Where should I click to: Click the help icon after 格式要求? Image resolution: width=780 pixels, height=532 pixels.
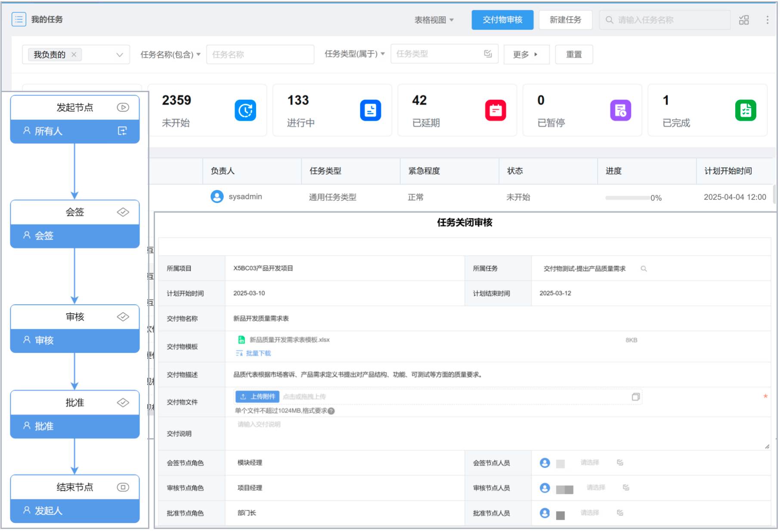[x=331, y=411]
